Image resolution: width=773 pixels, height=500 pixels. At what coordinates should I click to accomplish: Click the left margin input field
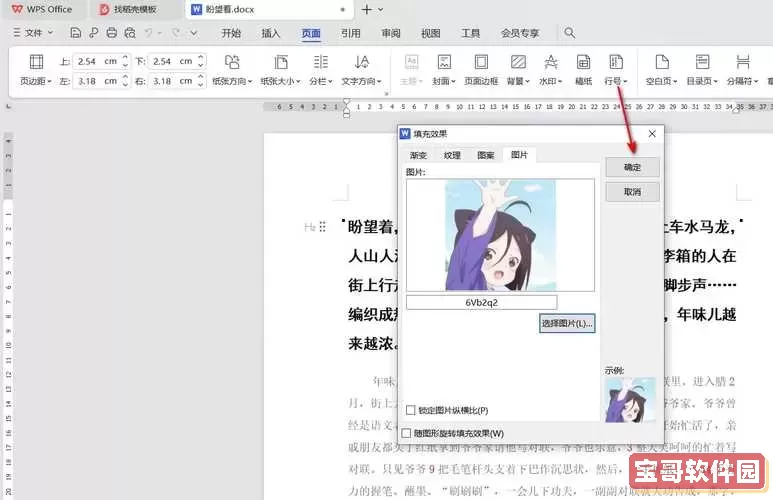[97, 81]
